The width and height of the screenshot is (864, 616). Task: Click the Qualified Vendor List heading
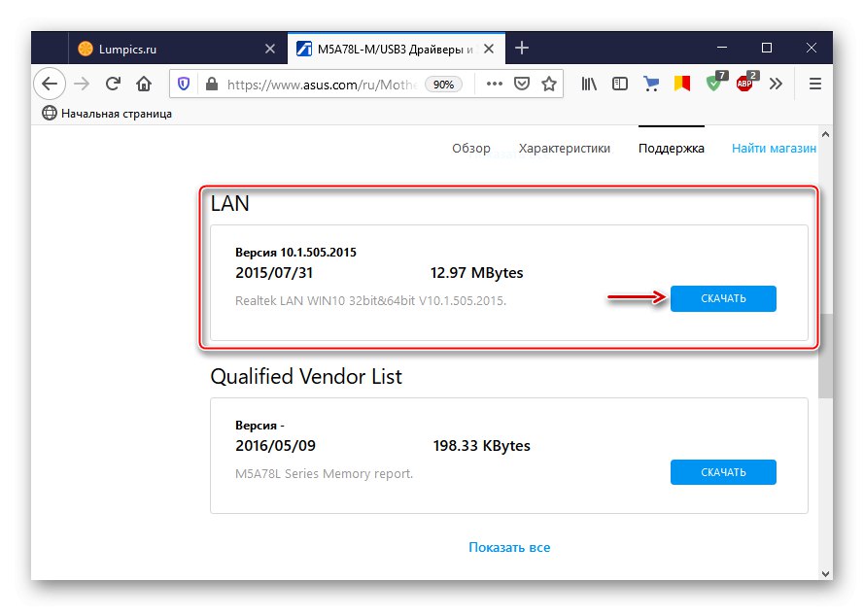306,377
